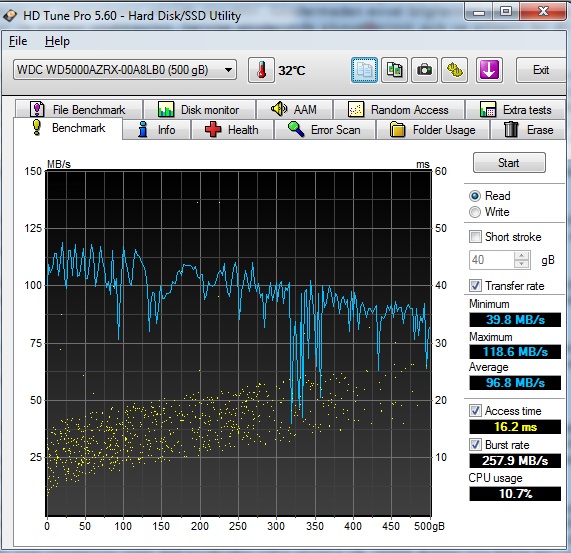Enable the Short stroke checkbox
The height and width of the screenshot is (553, 571).
tap(475, 237)
